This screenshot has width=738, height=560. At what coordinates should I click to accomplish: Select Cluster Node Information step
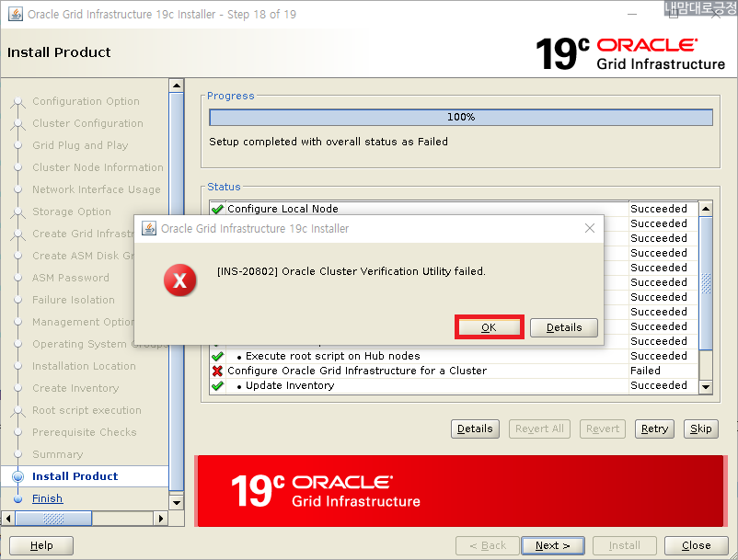(98, 167)
